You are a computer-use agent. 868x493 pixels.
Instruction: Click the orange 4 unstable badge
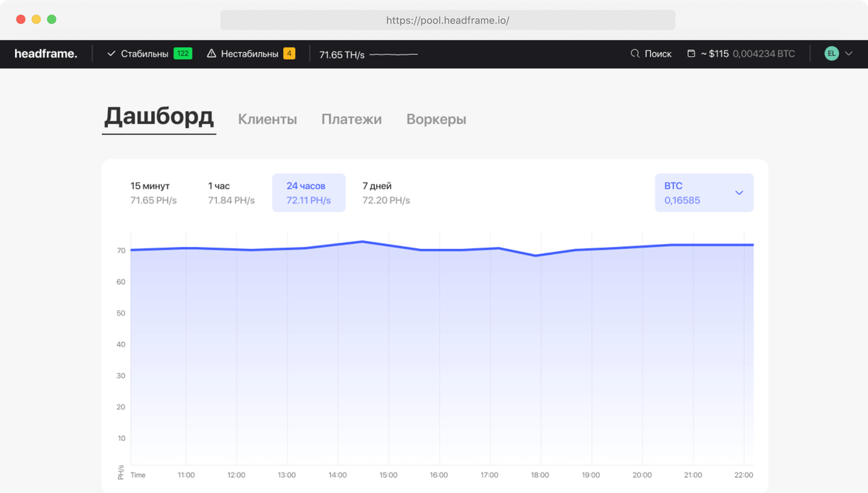[289, 54]
